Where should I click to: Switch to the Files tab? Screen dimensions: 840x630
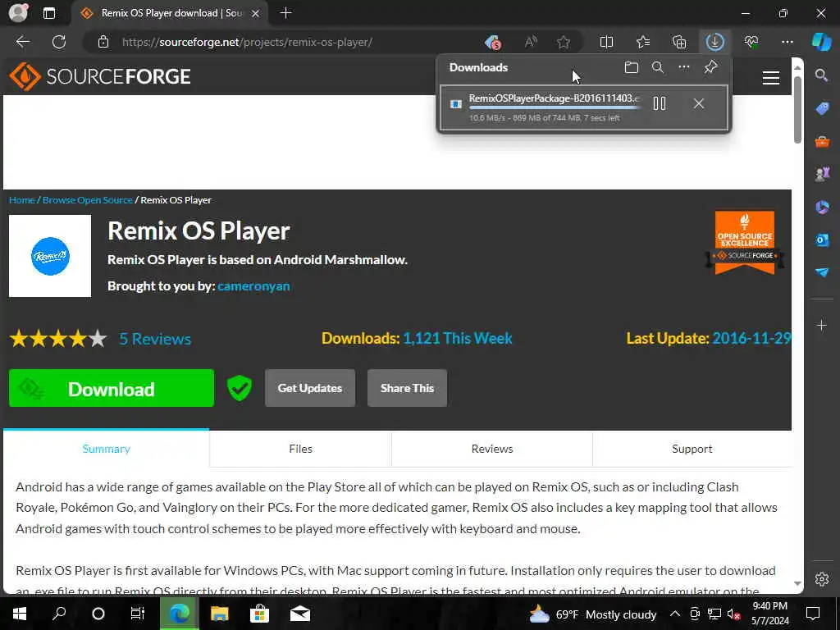[x=300, y=449]
